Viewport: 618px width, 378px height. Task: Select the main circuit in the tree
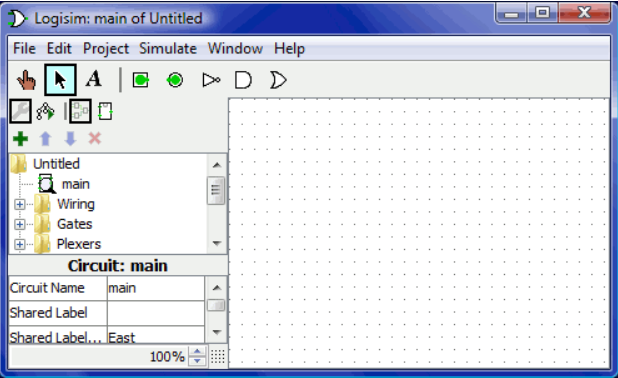click(76, 184)
